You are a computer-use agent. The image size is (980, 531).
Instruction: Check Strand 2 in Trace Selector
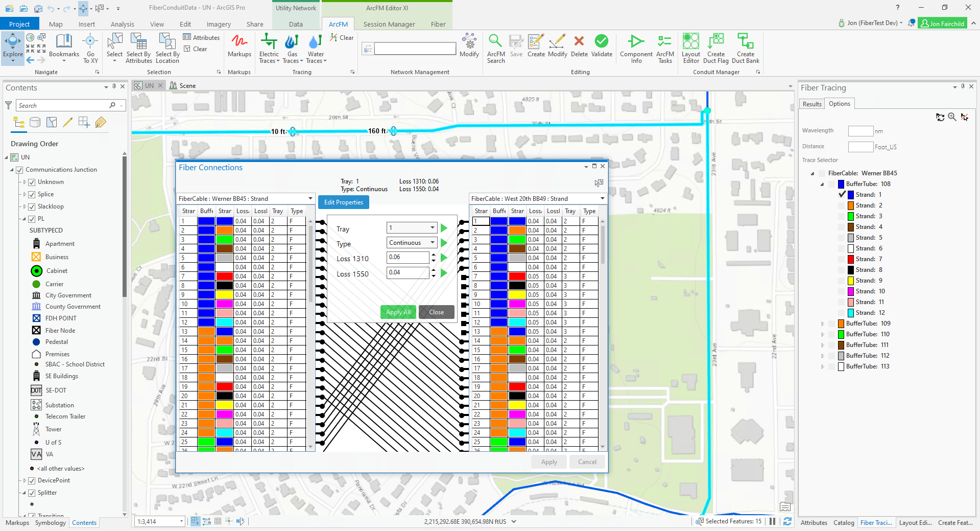click(842, 205)
